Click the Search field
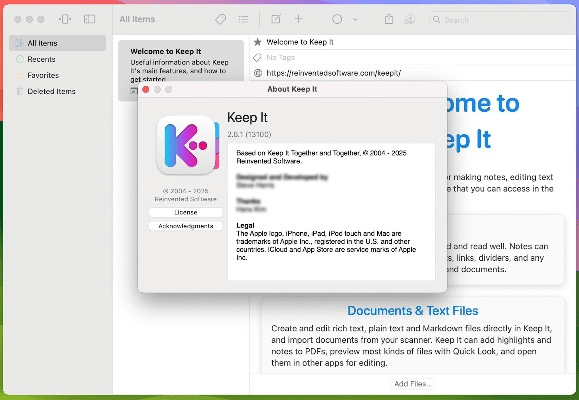Image resolution: width=579 pixels, height=400 pixels. click(499, 20)
